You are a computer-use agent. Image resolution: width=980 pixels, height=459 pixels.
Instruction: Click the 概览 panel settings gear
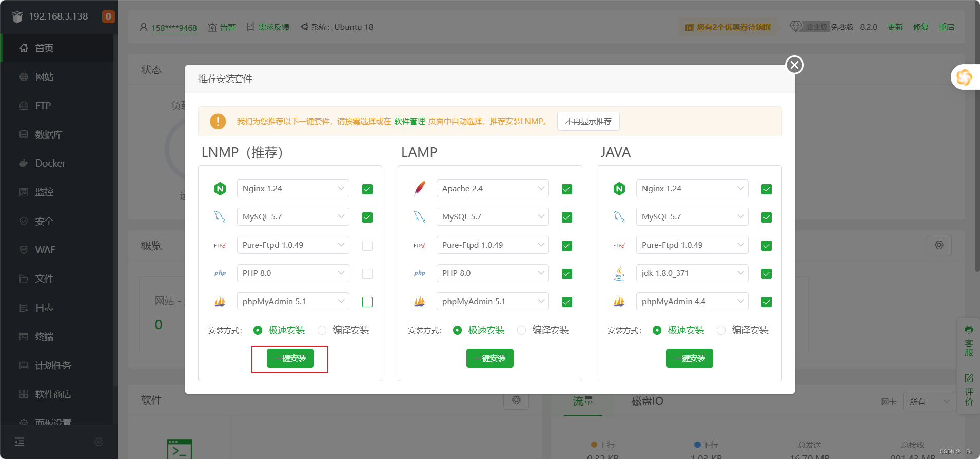(939, 245)
